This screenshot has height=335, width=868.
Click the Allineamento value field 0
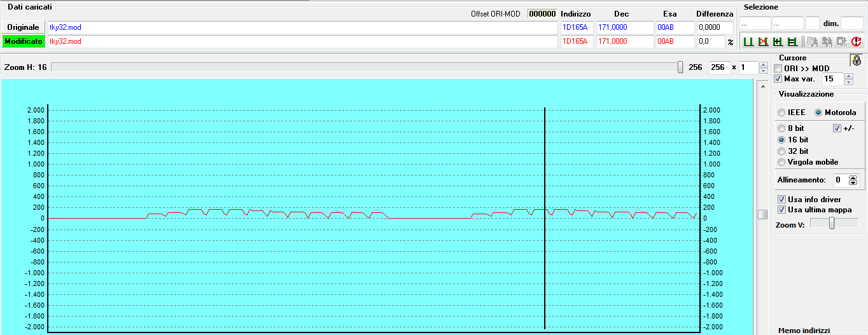click(x=839, y=180)
